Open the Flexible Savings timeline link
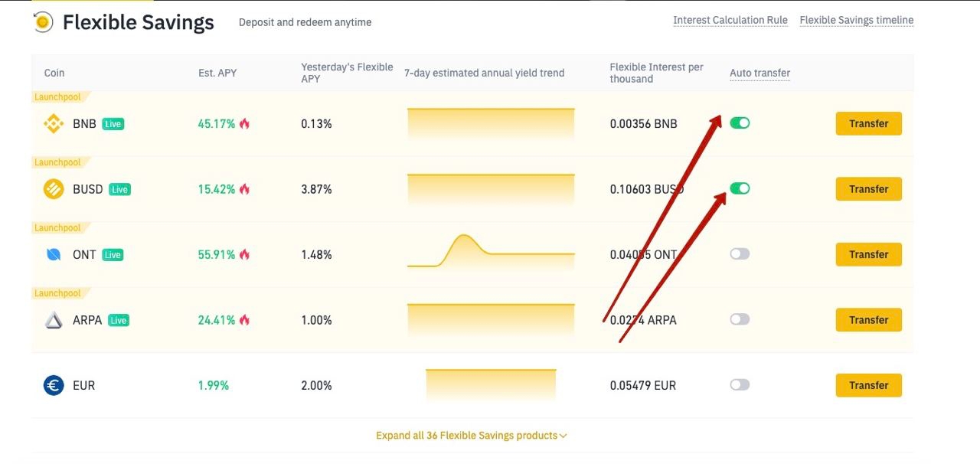The width and height of the screenshot is (980, 464). (856, 21)
